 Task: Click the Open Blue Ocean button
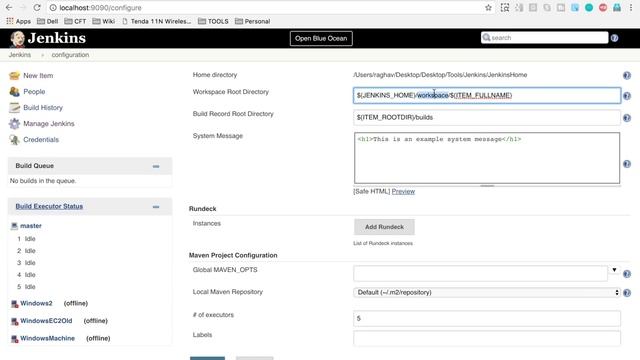pyautogui.click(x=321, y=38)
